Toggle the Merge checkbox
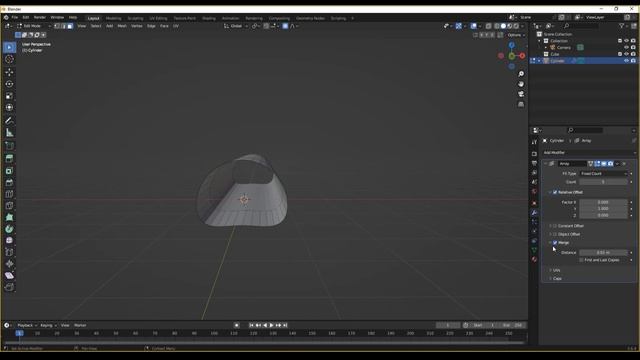 click(555, 242)
